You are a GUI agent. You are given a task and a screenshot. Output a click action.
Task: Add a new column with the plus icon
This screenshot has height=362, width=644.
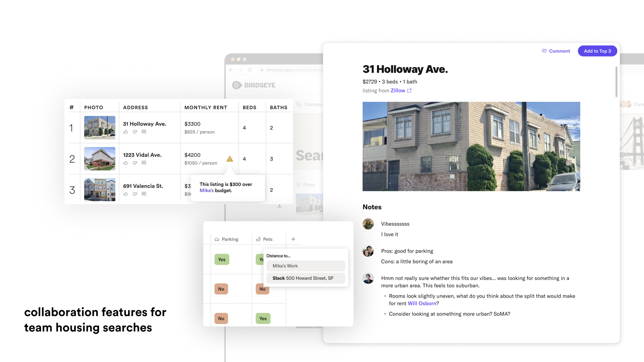coord(293,239)
